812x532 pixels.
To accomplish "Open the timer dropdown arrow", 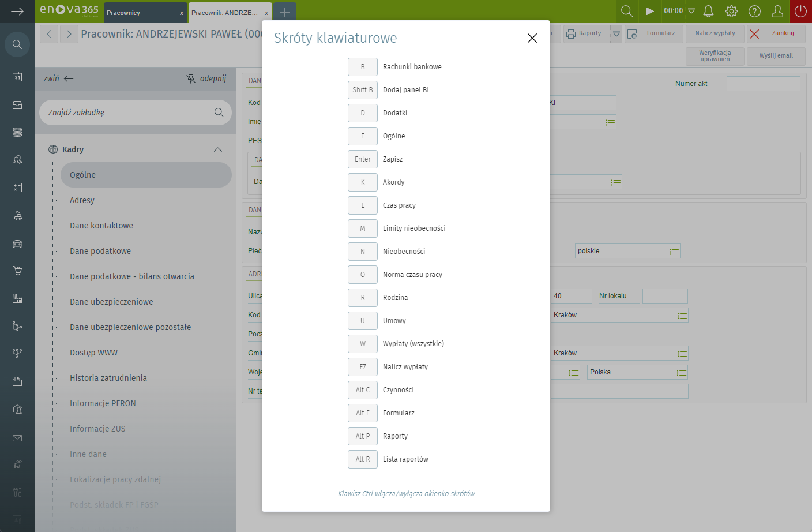I will (x=691, y=11).
